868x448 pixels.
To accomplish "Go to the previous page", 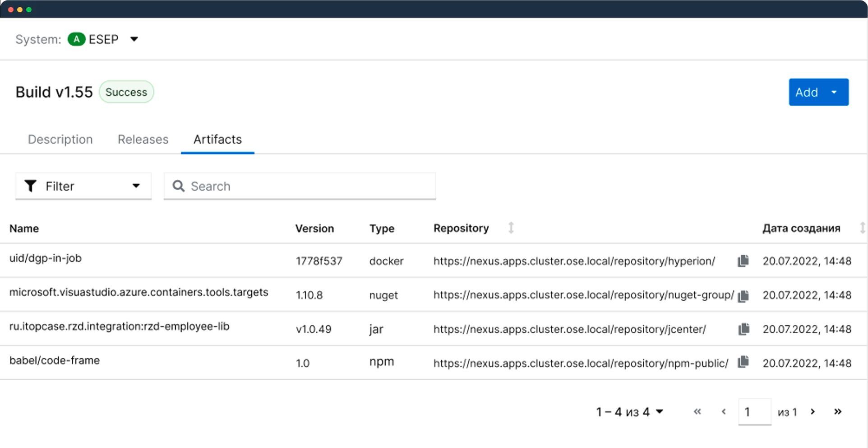I will coord(724,412).
